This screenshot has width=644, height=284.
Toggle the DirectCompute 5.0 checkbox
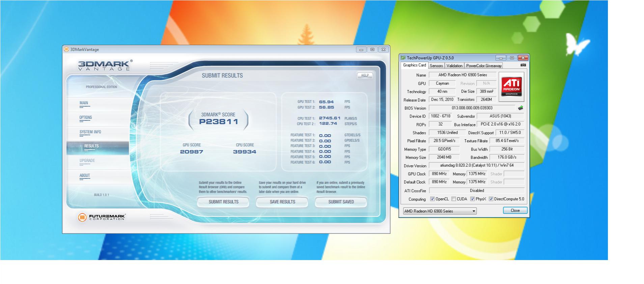[x=491, y=199]
